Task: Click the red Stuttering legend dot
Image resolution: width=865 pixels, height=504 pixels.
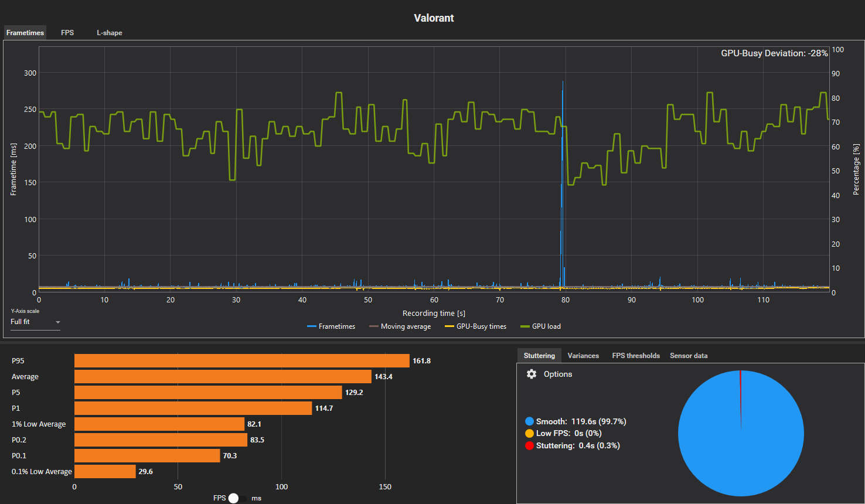Action: coord(530,446)
